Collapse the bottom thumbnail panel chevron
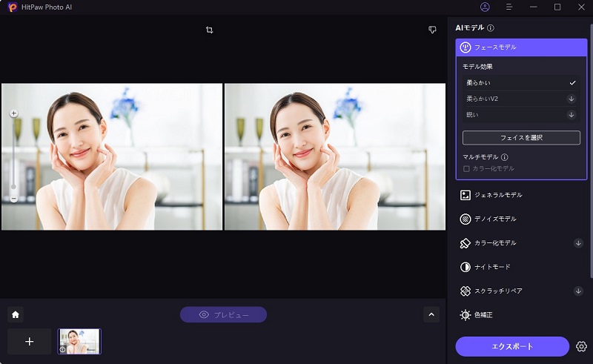593x364 pixels. click(431, 314)
